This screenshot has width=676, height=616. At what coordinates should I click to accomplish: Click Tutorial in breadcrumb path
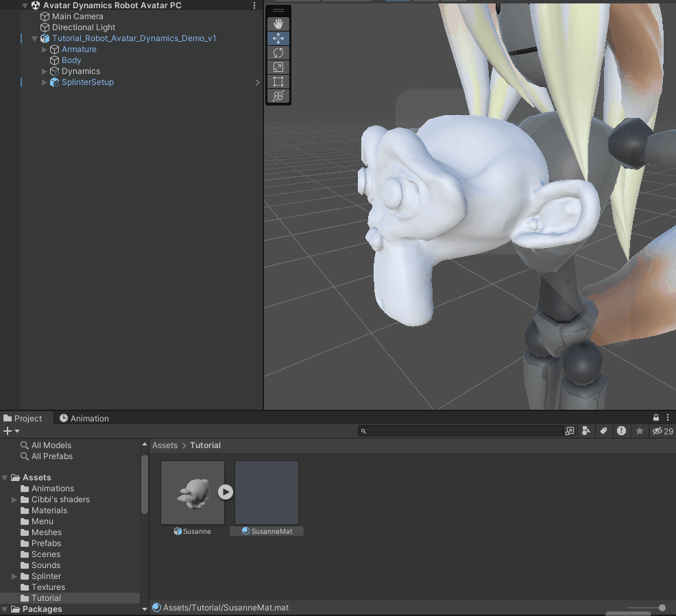pos(205,445)
